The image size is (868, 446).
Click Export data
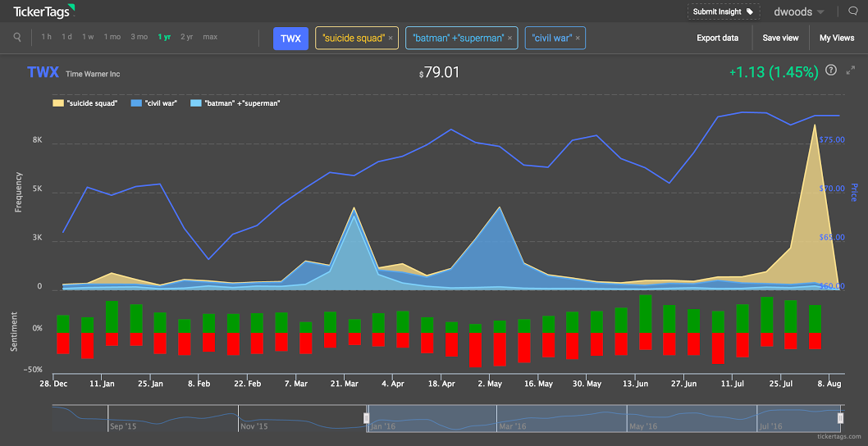coord(717,38)
